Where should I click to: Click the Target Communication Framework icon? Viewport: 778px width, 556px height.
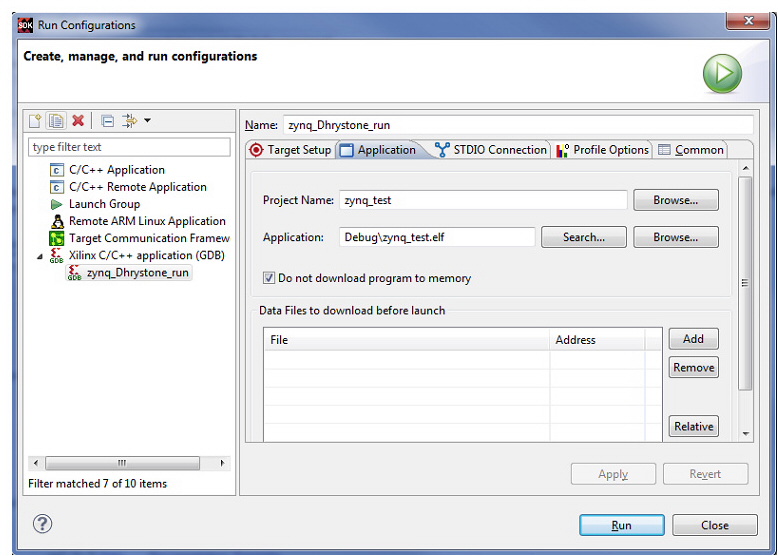tap(57, 239)
